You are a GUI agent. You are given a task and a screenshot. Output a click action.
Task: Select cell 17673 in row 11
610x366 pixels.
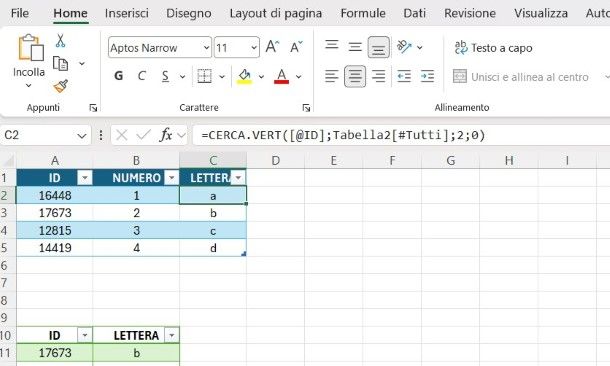[x=55, y=353]
